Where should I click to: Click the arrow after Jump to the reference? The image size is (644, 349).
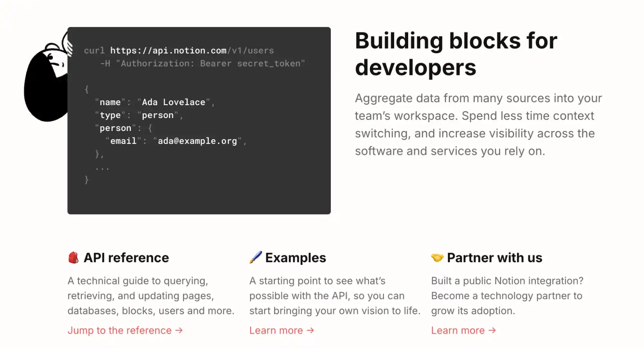[179, 330]
